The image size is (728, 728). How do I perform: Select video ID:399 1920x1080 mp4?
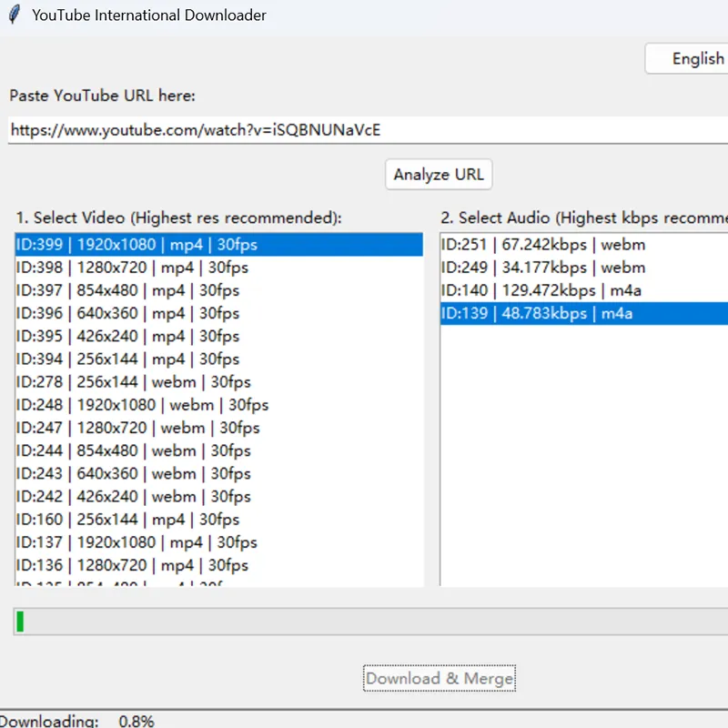(219, 245)
